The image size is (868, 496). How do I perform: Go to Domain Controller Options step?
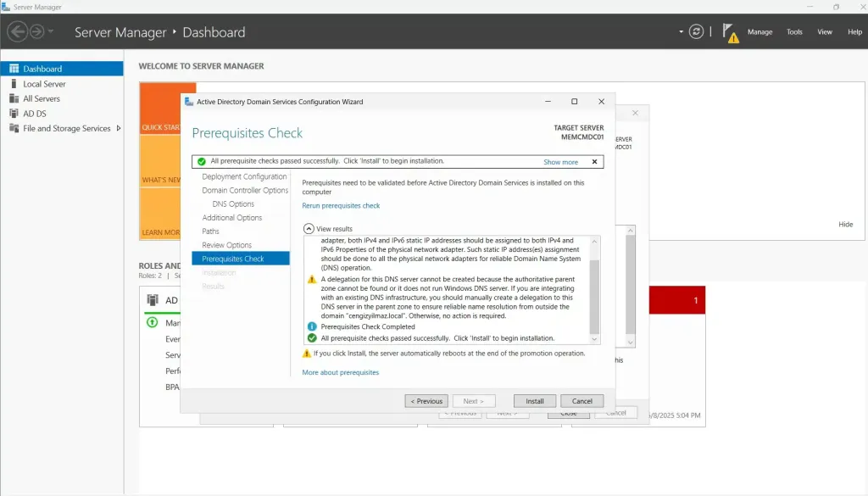point(245,191)
